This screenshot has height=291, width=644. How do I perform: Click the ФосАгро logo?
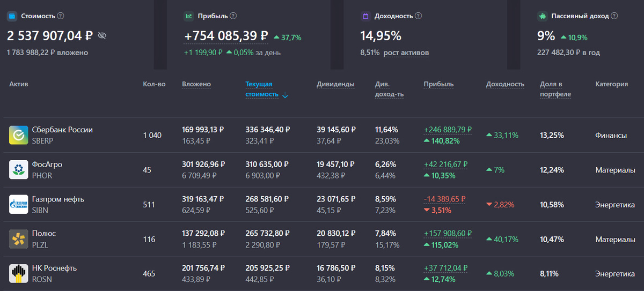(19, 169)
